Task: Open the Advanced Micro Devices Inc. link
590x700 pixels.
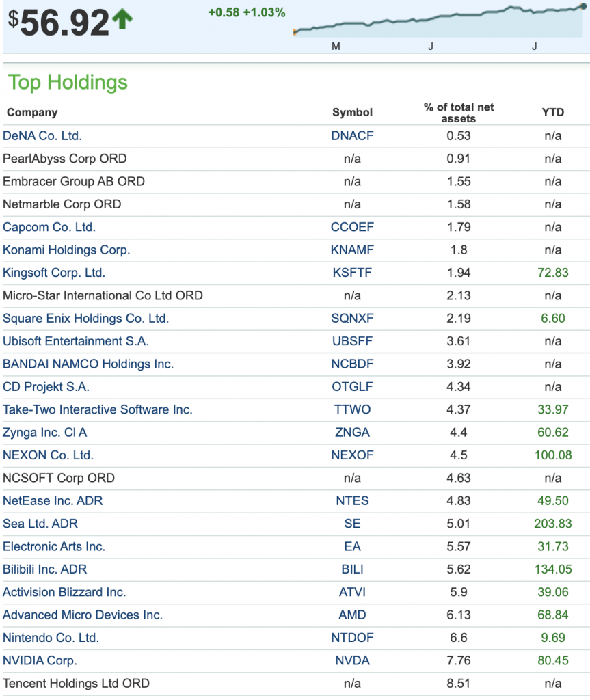Action: [x=83, y=615]
